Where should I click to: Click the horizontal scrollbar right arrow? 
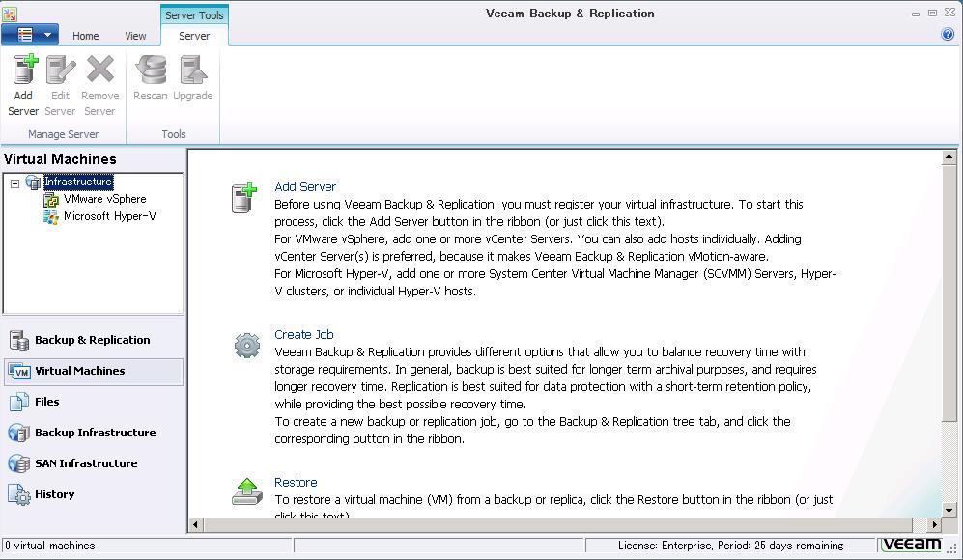934,525
